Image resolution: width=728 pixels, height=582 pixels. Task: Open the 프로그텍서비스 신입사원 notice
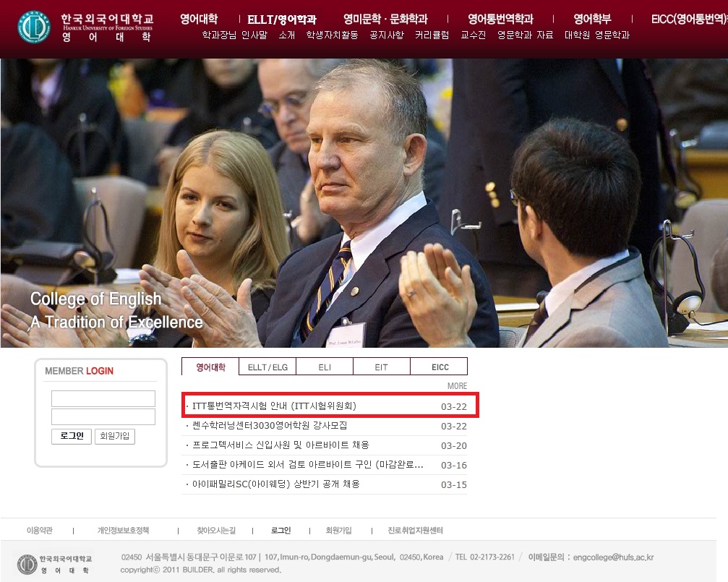(x=281, y=445)
